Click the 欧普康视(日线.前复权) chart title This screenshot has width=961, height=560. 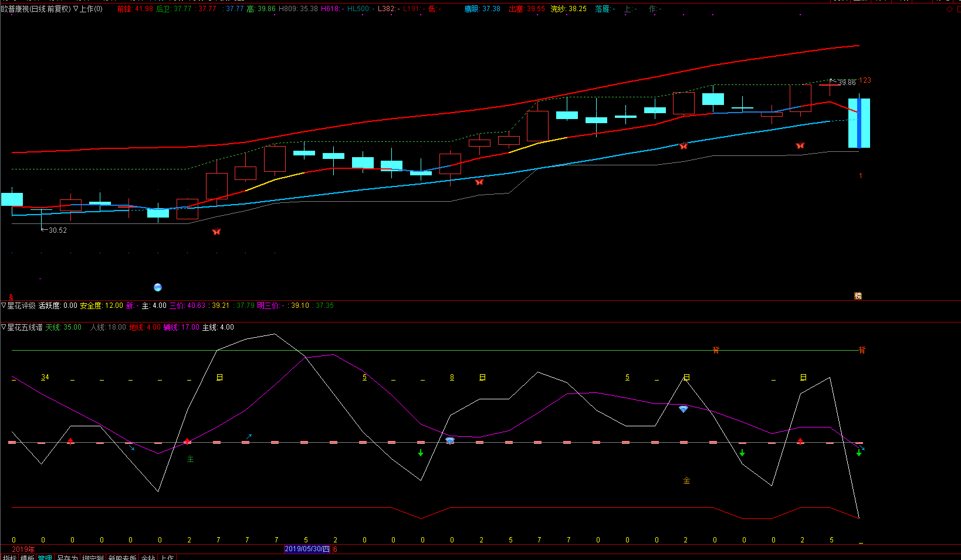click(x=36, y=9)
